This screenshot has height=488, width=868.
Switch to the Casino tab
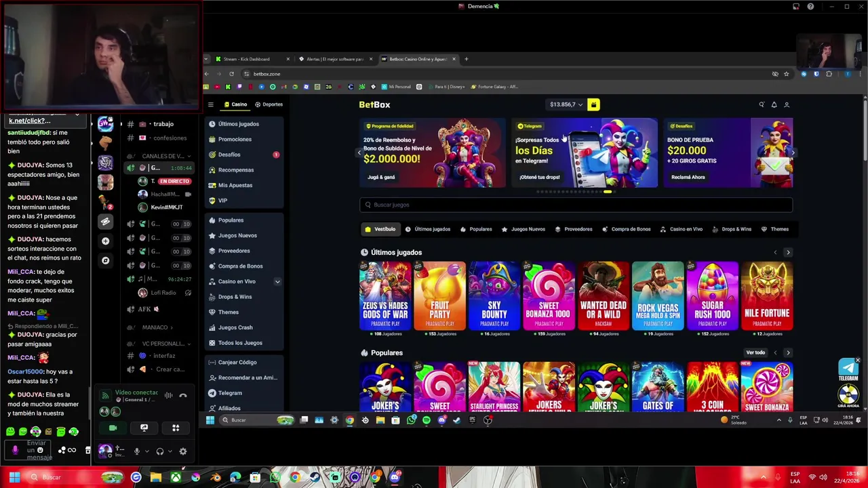pyautogui.click(x=235, y=104)
